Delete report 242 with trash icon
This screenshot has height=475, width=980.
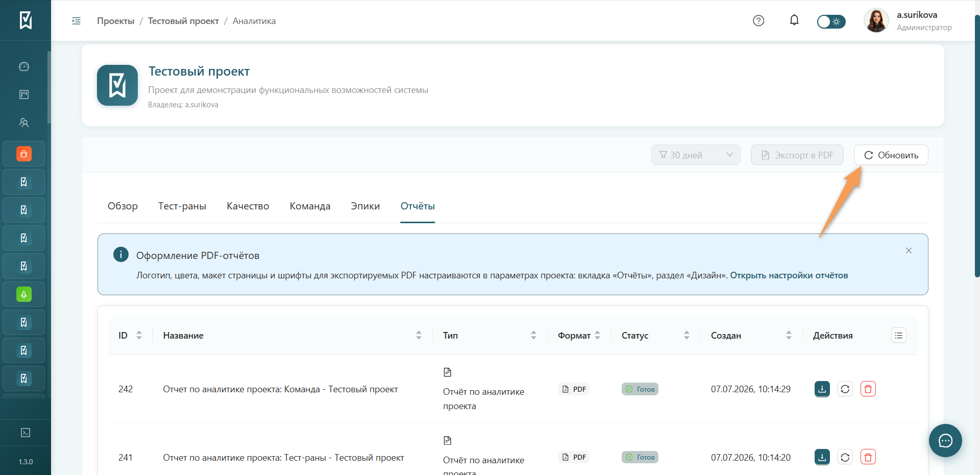tap(868, 389)
